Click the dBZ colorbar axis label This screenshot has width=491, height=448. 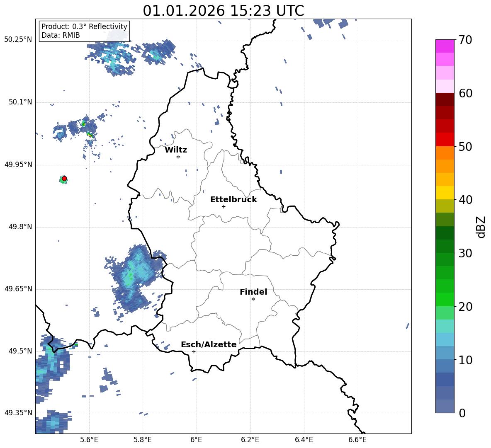[x=481, y=227]
